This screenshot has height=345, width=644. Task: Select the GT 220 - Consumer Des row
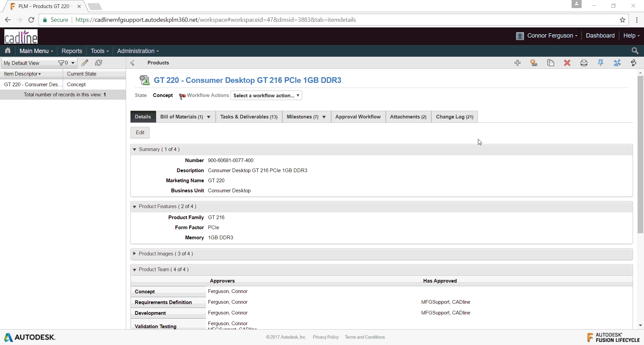coord(63,85)
